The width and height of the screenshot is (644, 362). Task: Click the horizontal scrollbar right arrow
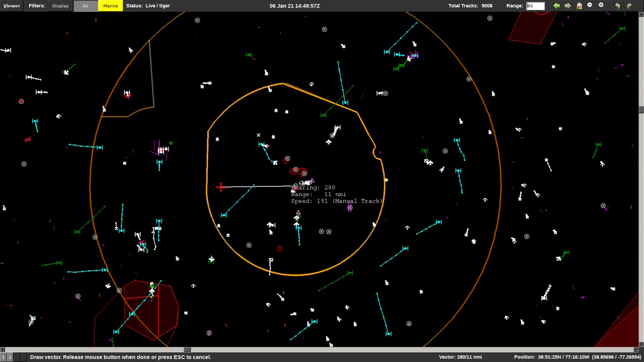click(635, 349)
